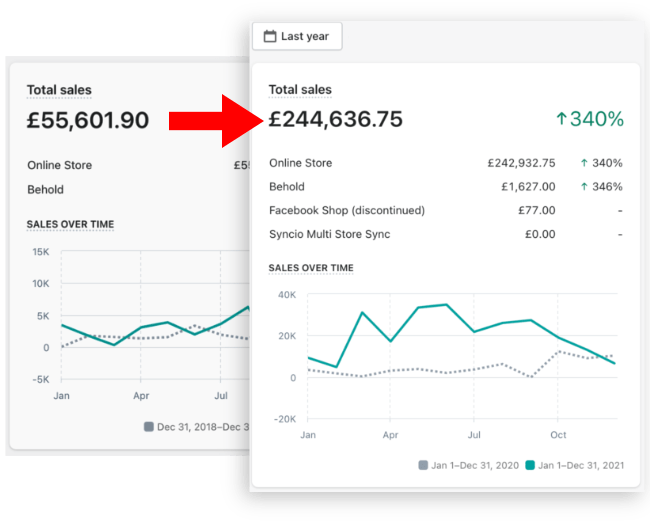Click Online Store in the left card

[x=60, y=165]
